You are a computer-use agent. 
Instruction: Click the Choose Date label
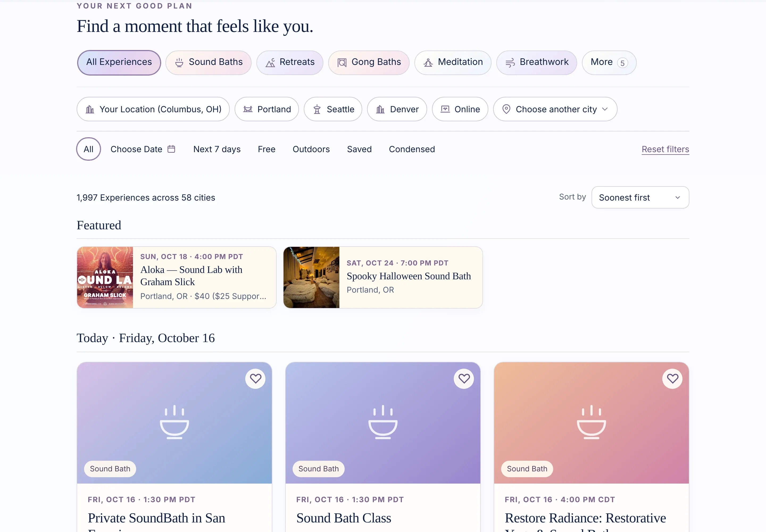(136, 149)
